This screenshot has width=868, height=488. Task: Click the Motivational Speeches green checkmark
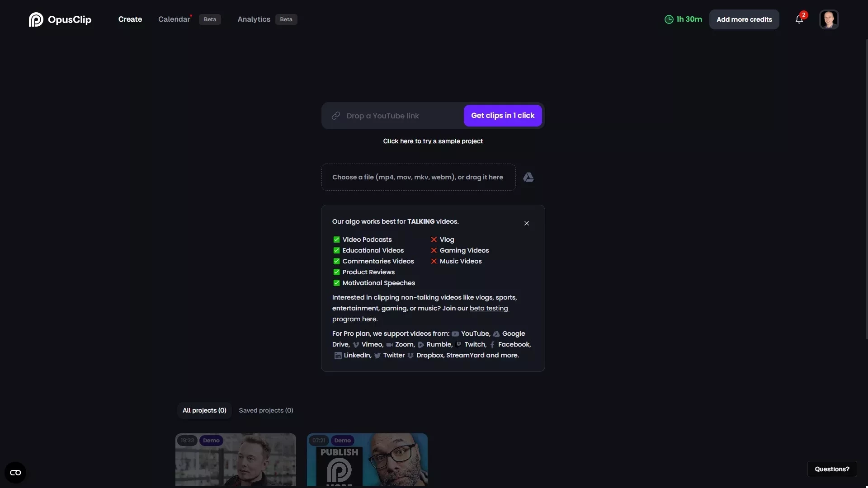pos(336,283)
